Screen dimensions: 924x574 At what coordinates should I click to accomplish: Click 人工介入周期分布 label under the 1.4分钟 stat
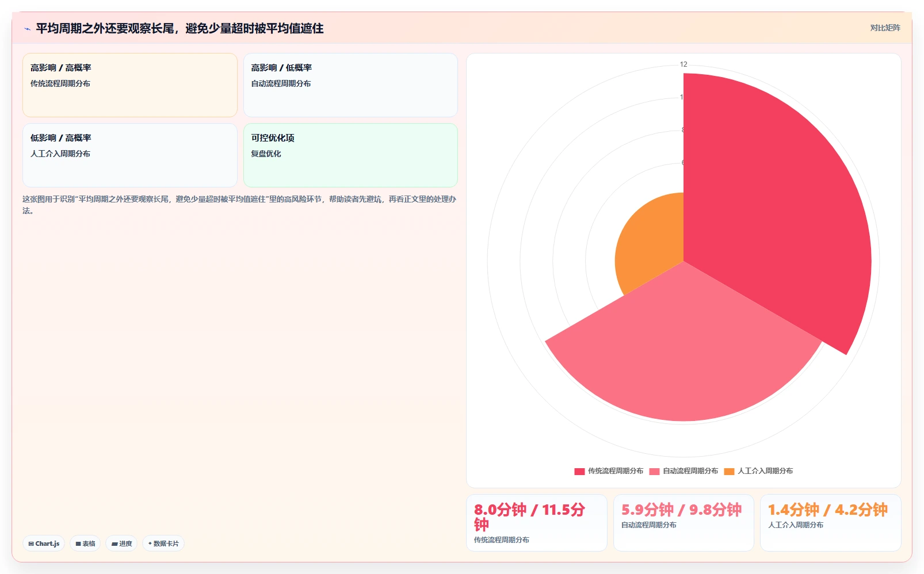click(796, 525)
